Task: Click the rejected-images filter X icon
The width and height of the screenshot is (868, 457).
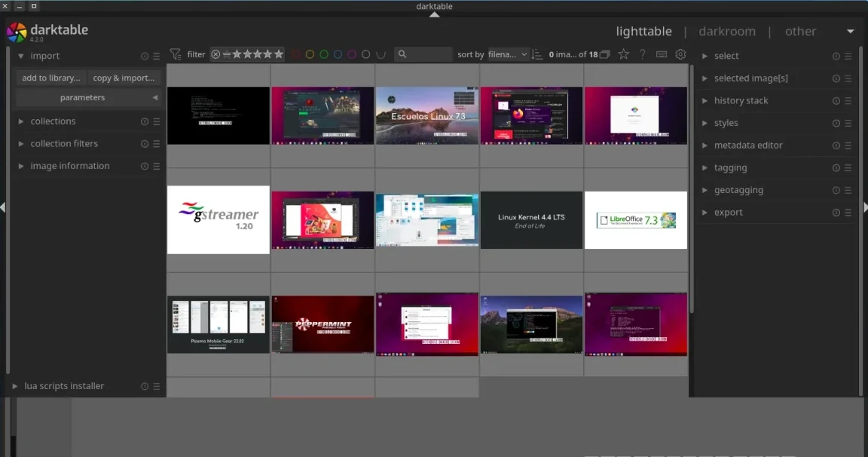Action: [x=215, y=54]
